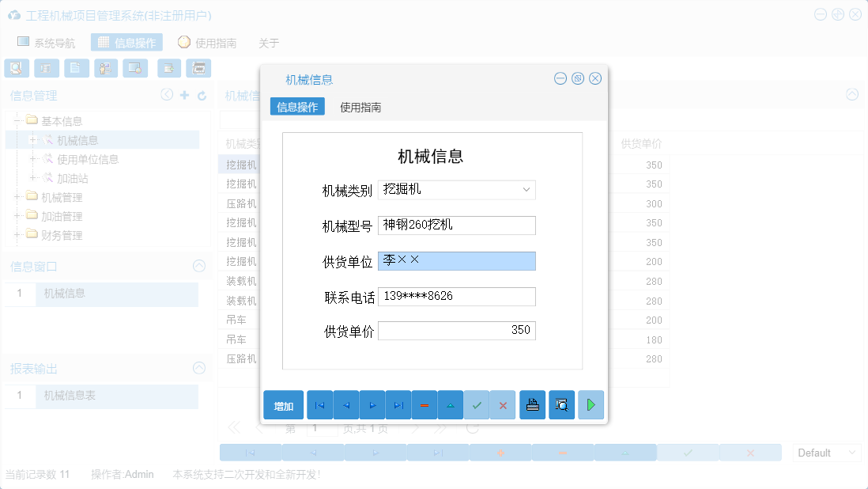Click the refresh icon beside 信息管理
Viewport: 868px width, 489px height.
point(204,95)
